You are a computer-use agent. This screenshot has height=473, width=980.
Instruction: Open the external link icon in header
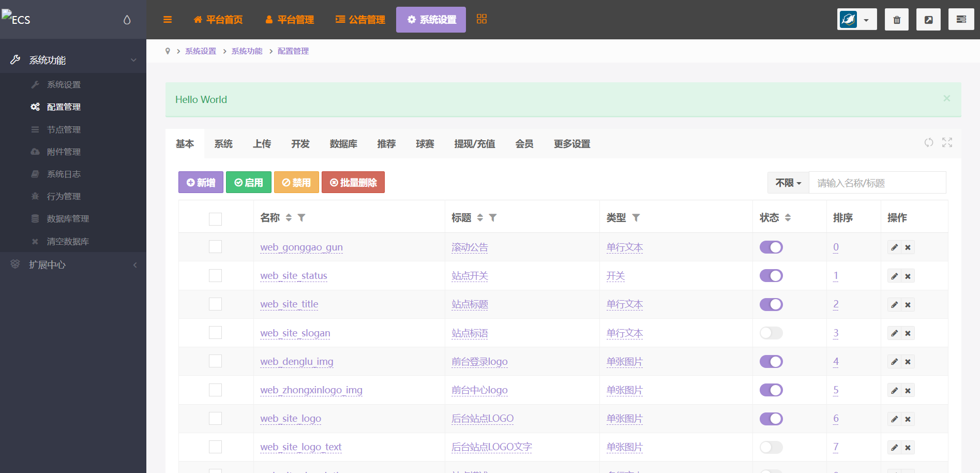pos(929,20)
